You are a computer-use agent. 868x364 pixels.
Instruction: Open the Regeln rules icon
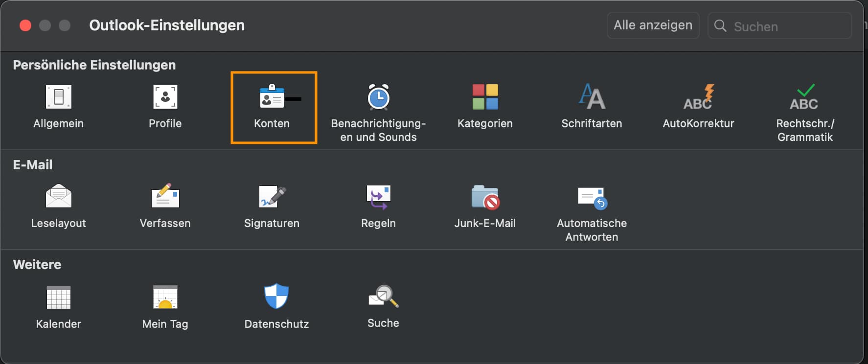[378, 197]
